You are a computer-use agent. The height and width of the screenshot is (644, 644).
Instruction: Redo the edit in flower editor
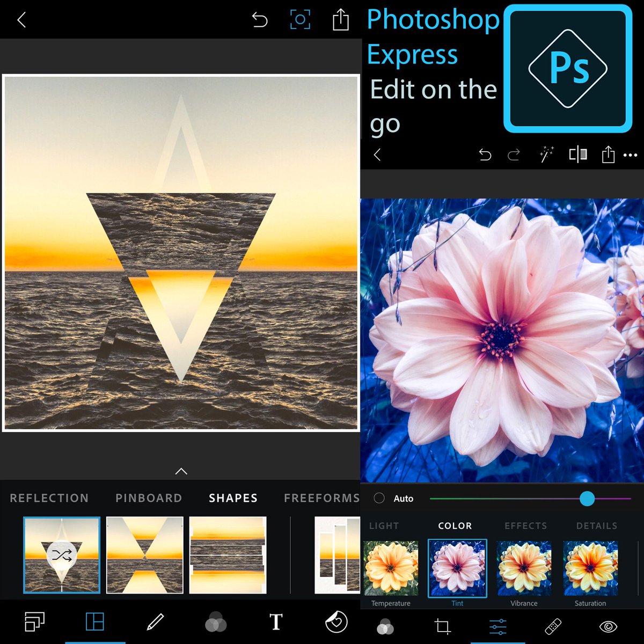(x=514, y=155)
